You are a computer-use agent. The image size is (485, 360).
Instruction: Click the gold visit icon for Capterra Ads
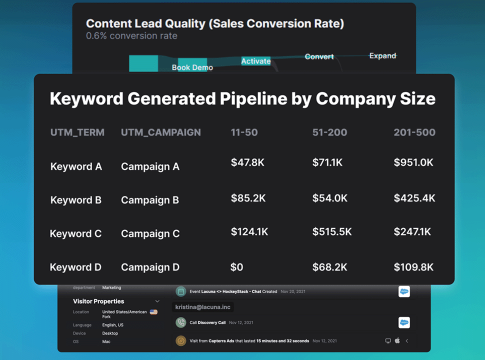[x=181, y=341]
